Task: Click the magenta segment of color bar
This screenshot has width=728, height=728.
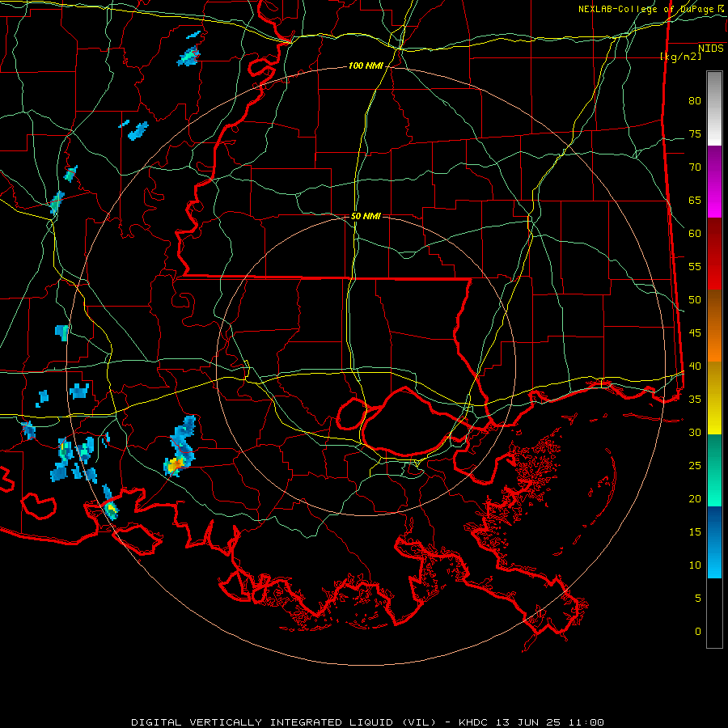Action: tap(714, 181)
